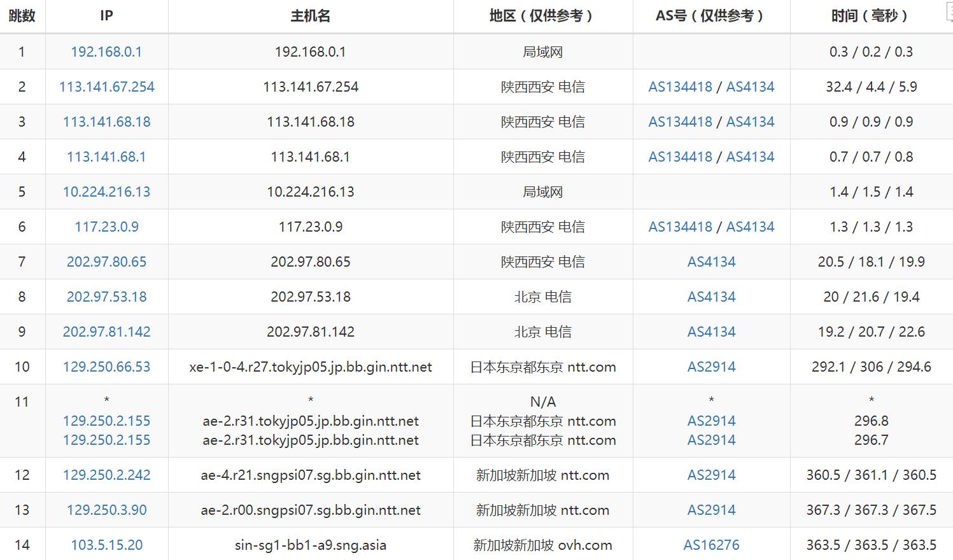Open the 113.141.67.254 IP link

click(106, 87)
